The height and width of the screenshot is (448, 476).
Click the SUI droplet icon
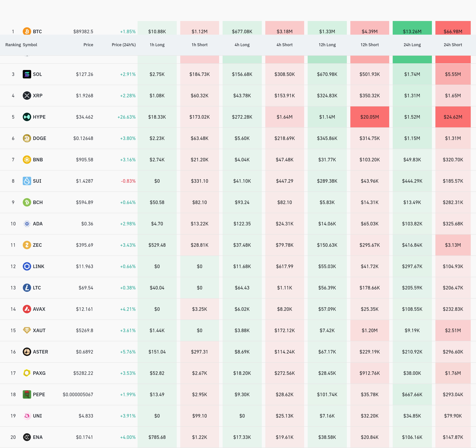[27, 181]
